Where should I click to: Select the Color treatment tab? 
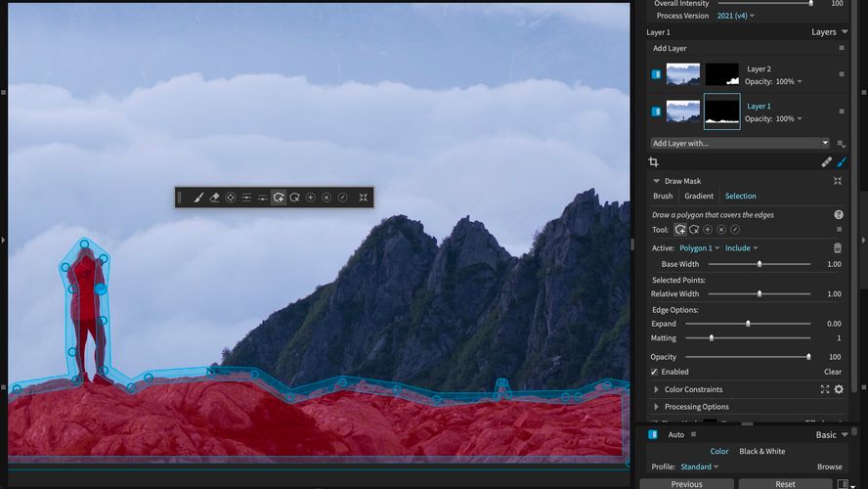click(719, 451)
